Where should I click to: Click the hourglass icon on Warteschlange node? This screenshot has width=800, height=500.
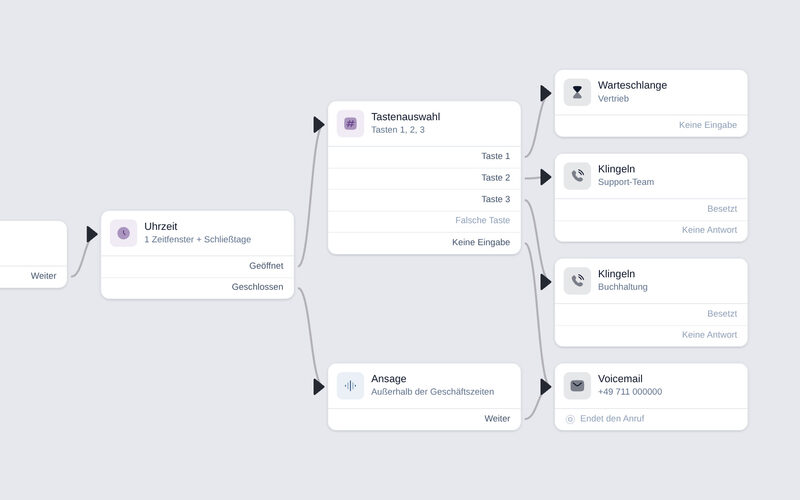click(577, 92)
